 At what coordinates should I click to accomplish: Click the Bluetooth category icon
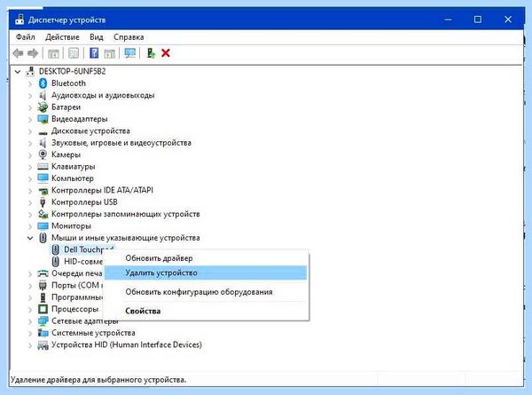[43, 83]
